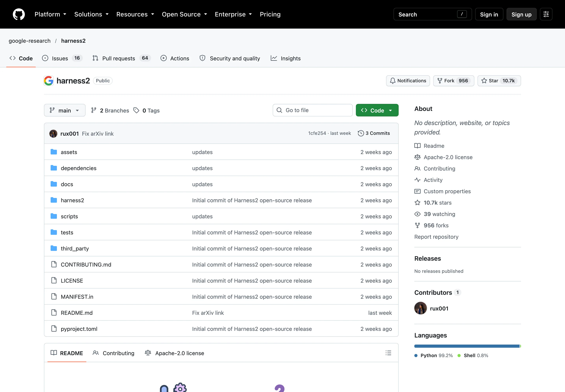Click the branches icon beside 2 Branches
The image size is (565, 392).
click(94, 110)
